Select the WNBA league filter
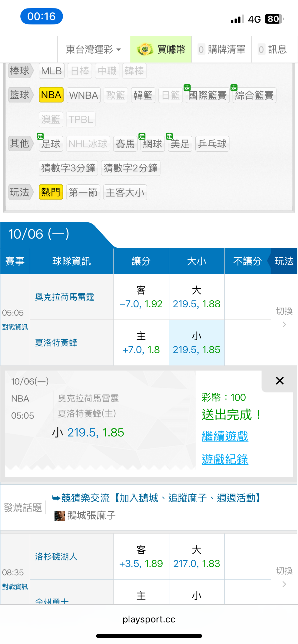Image resolution: width=298 pixels, height=644 pixels. tap(84, 95)
